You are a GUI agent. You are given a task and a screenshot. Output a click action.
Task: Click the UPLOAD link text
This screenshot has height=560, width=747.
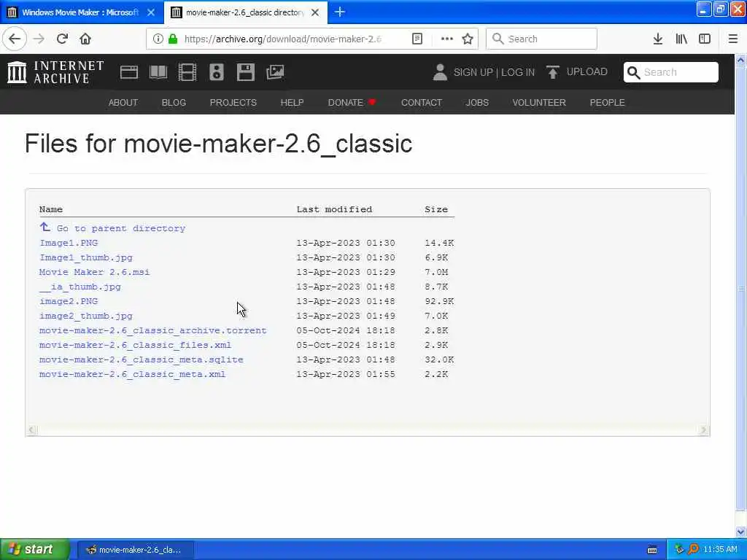point(587,71)
